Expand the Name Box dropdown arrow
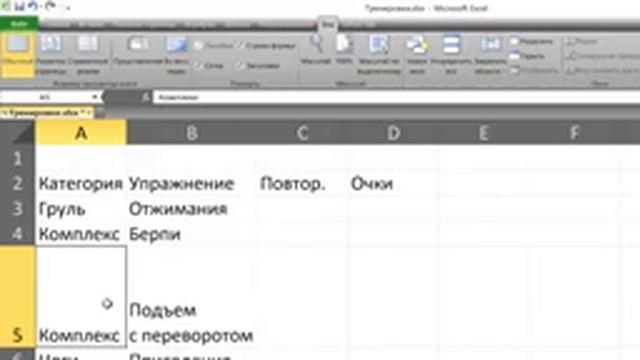 tap(95, 97)
